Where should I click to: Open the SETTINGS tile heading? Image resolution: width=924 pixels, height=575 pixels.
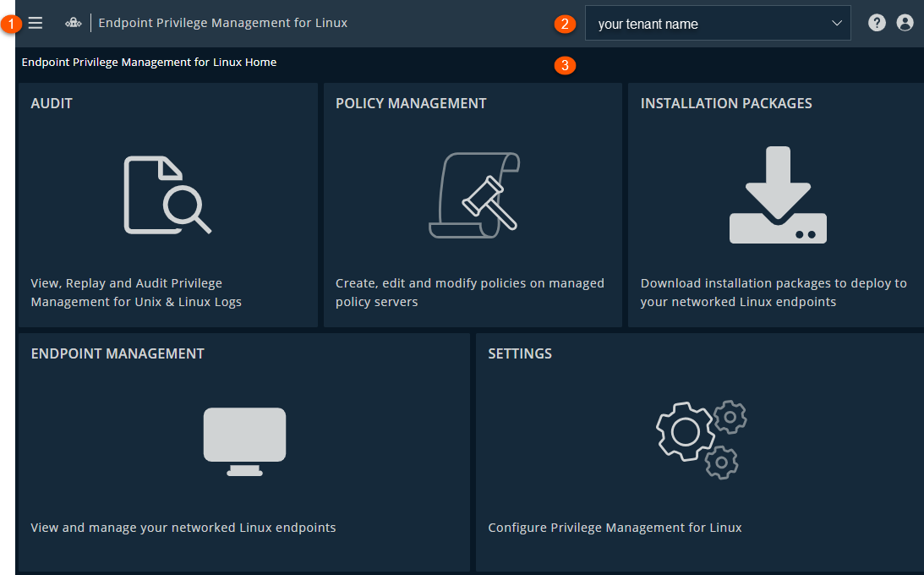tap(520, 354)
